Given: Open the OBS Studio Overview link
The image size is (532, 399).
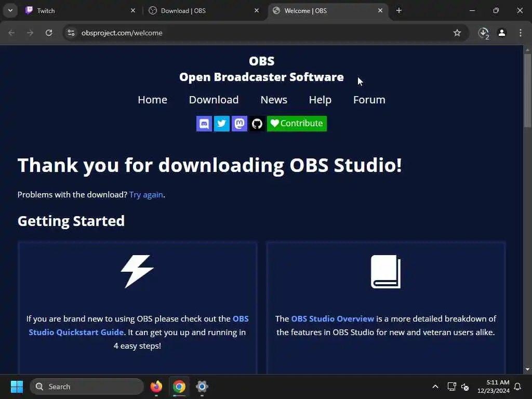Looking at the screenshot, I should 332,319.
